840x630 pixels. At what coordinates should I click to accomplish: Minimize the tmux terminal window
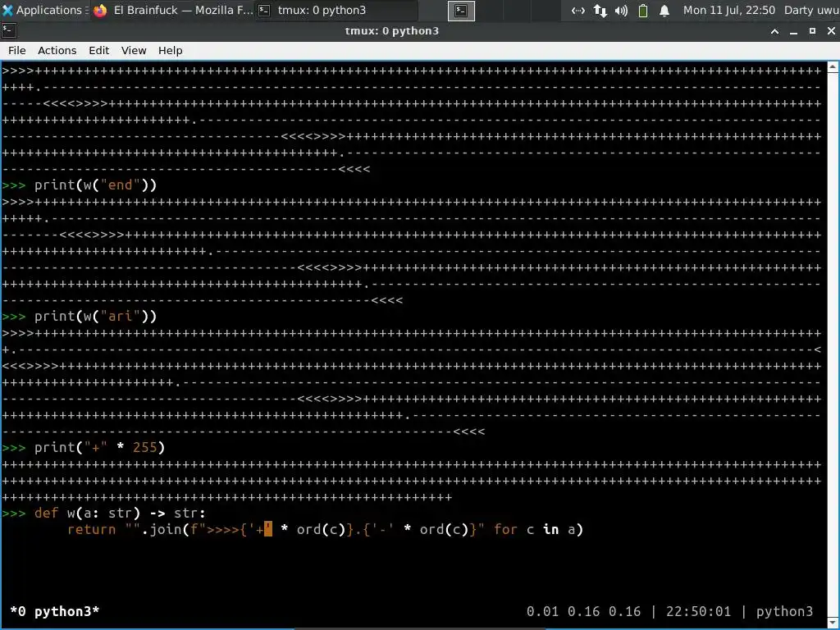(793, 31)
